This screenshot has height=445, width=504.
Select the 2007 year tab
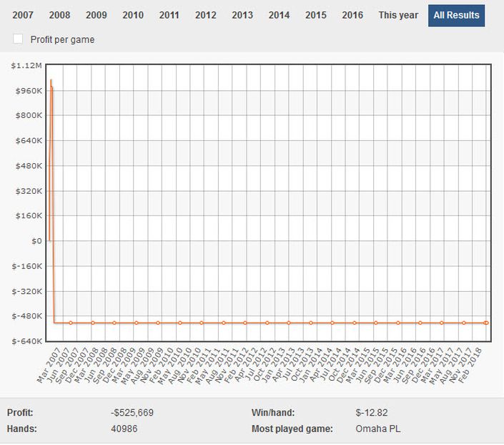point(21,15)
